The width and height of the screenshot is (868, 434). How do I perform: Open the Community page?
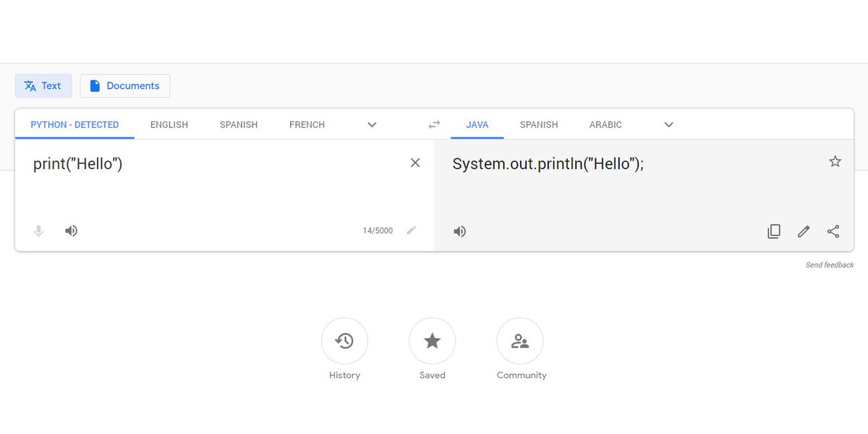click(x=520, y=341)
